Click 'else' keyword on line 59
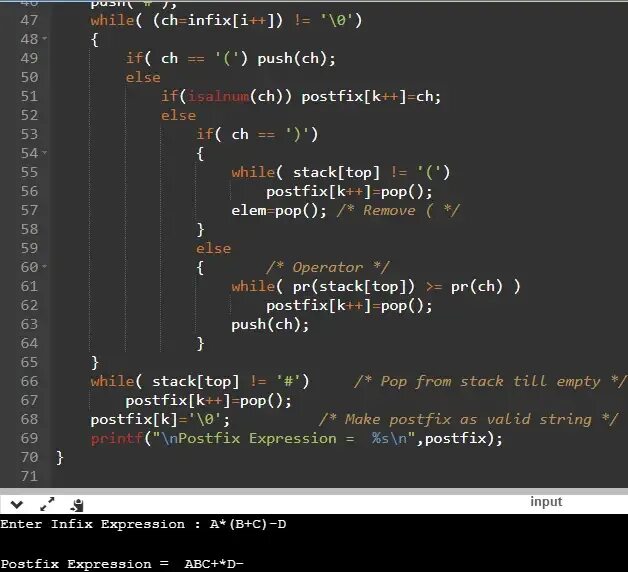 213,248
